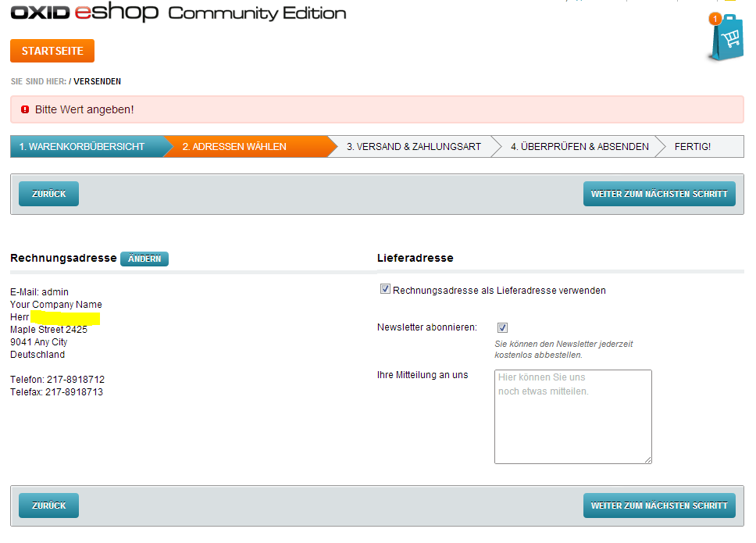This screenshot has height=543, width=756.
Task: Select step 2 Adressen wählen
Action: pyautogui.click(x=234, y=147)
